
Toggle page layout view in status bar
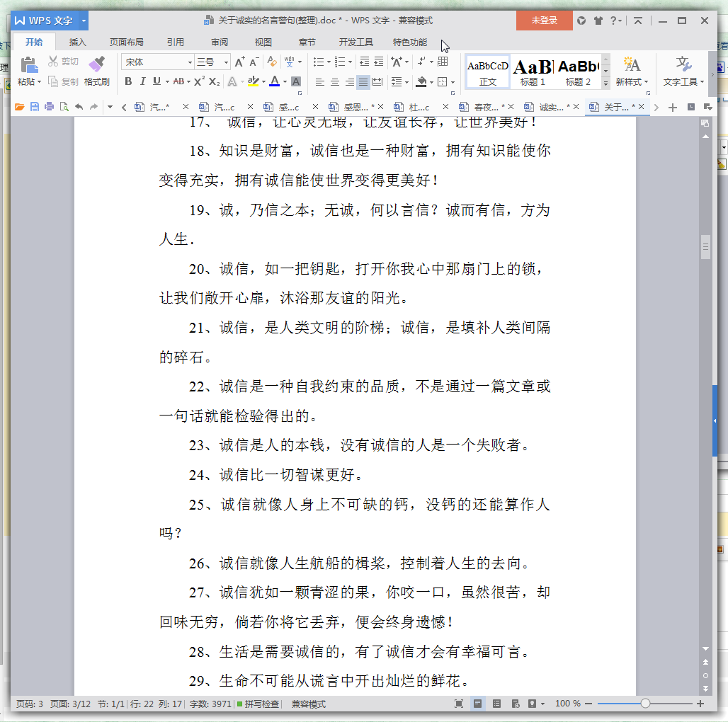click(x=477, y=704)
